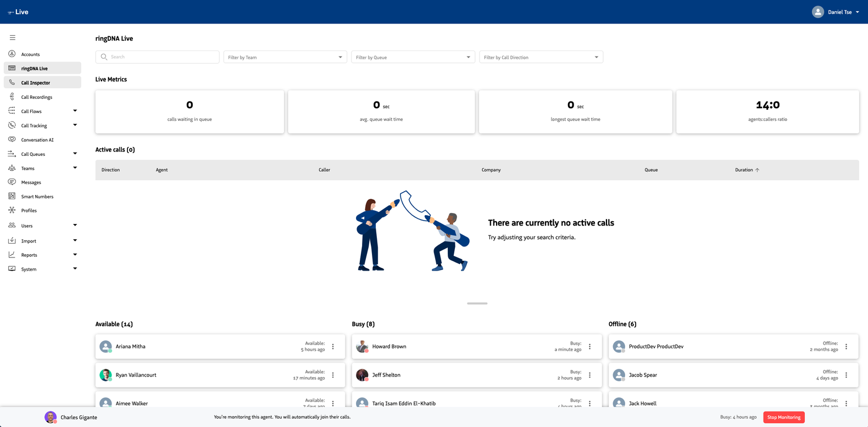
Task: Click the Call Recordings microphone icon
Action: coord(12,97)
